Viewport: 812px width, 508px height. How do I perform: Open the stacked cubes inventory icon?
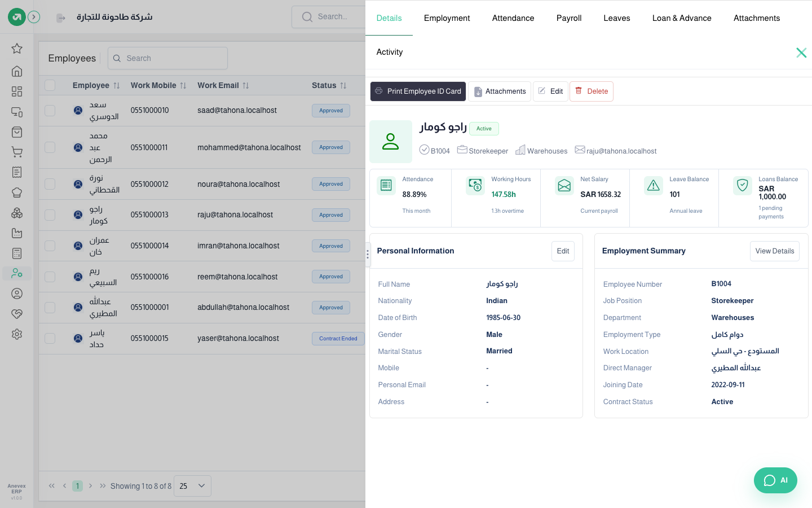point(17,213)
